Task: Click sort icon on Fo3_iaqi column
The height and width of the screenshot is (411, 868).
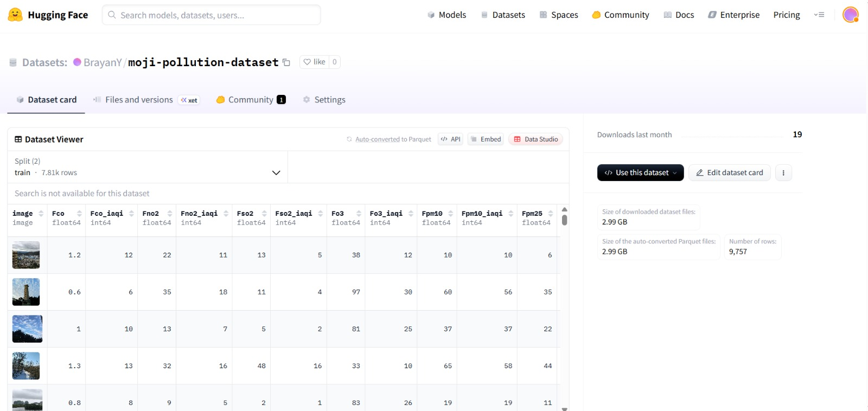Action: (x=411, y=214)
